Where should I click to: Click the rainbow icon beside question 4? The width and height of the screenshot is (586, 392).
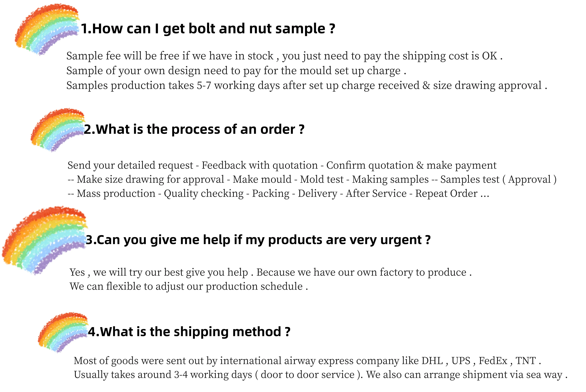coord(63,332)
